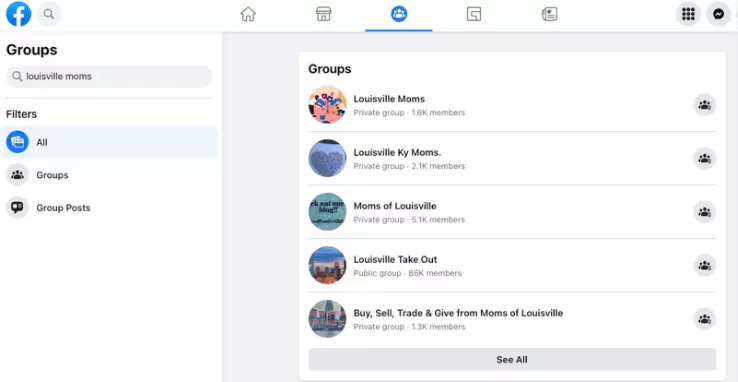Open Buy, Sell, Trade & Give group

pos(458,313)
